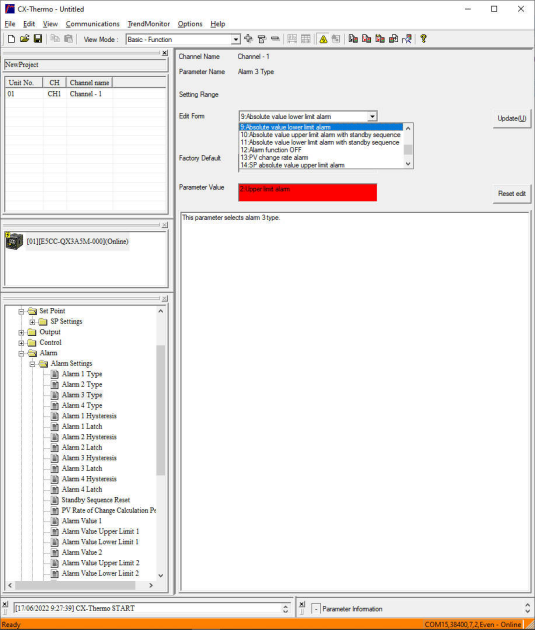Close the NewProject panel with its x
The width and height of the screenshot is (535, 630).
click(165, 53)
